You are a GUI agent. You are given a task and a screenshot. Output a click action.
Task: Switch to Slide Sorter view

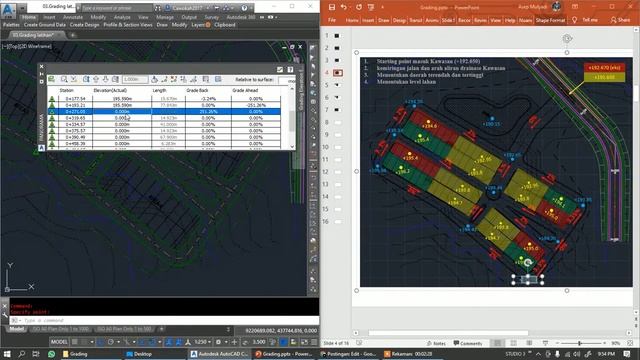point(513,343)
